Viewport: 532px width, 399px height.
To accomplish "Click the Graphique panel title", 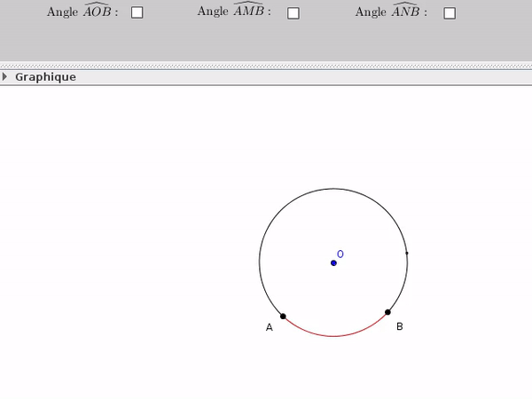I will tap(45, 77).
